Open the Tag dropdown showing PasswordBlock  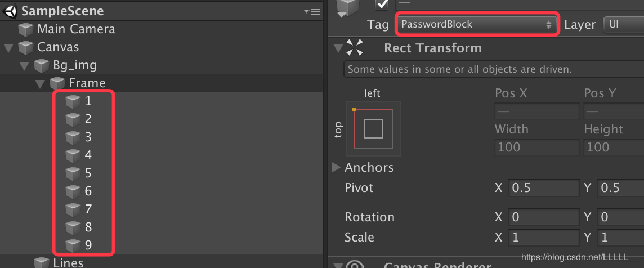pos(477,24)
